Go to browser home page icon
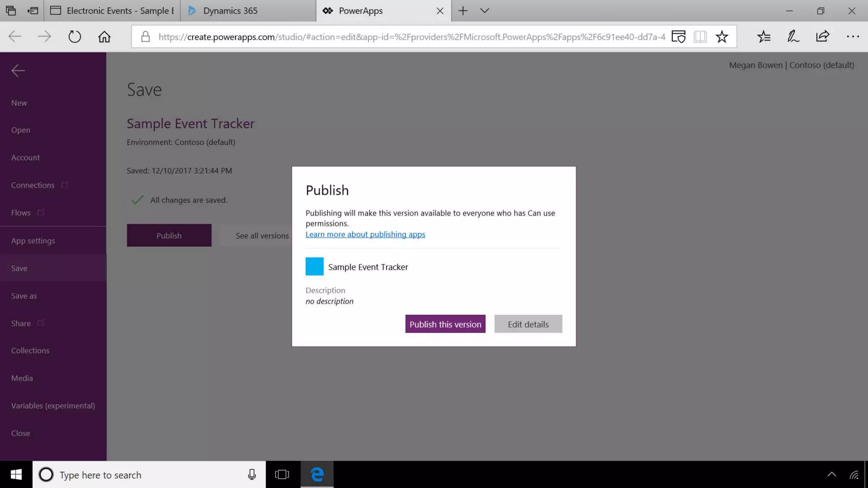 (x=104, y=36)
